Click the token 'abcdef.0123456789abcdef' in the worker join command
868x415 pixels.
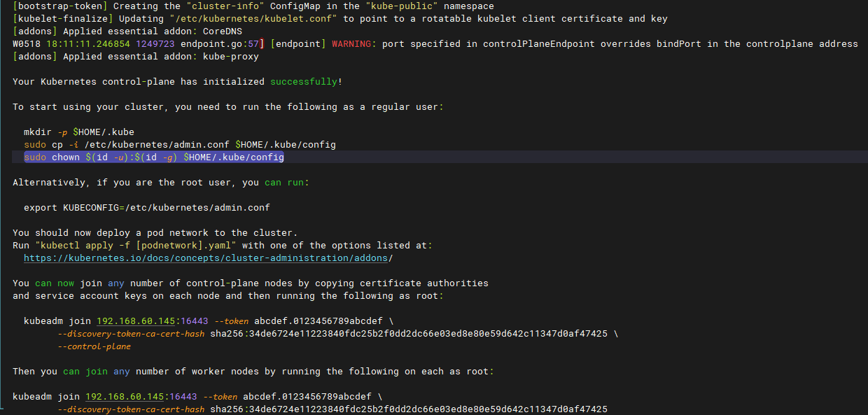pyautogui.click(x=307, y=397)
